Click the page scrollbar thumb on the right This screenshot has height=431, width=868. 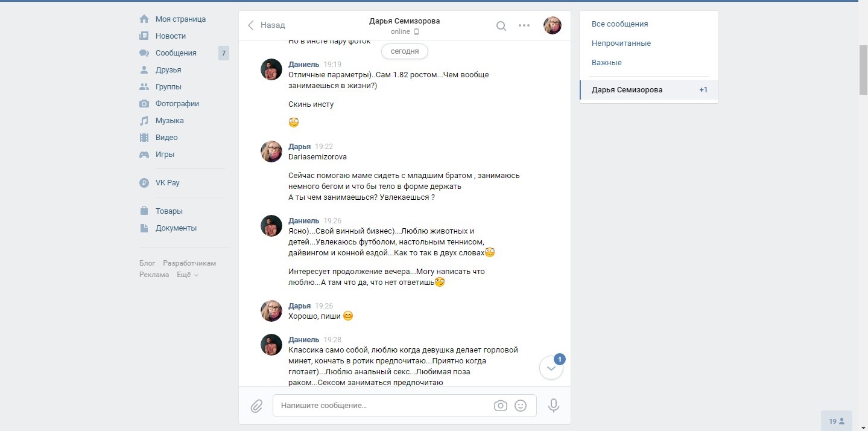click(x=863, y=70)
